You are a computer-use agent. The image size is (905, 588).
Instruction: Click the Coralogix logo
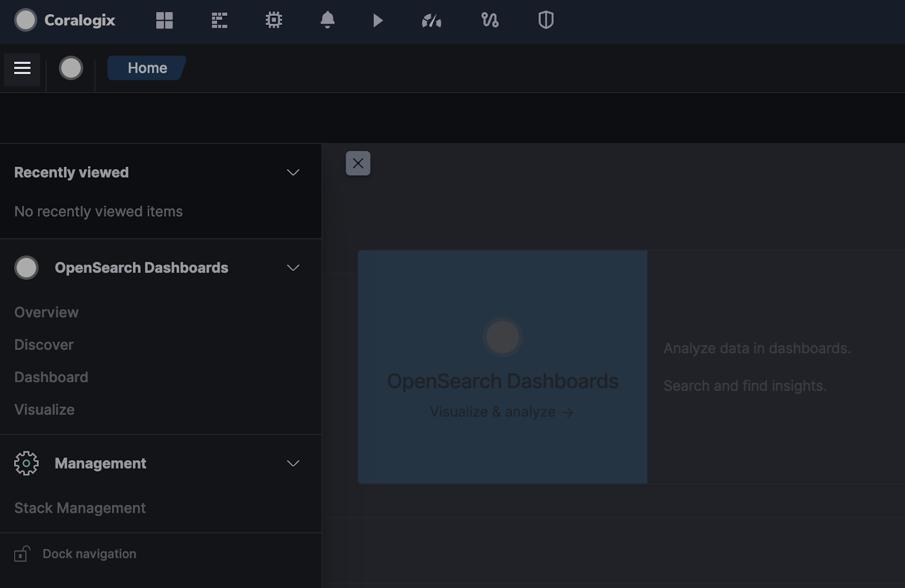pos(65,20)
